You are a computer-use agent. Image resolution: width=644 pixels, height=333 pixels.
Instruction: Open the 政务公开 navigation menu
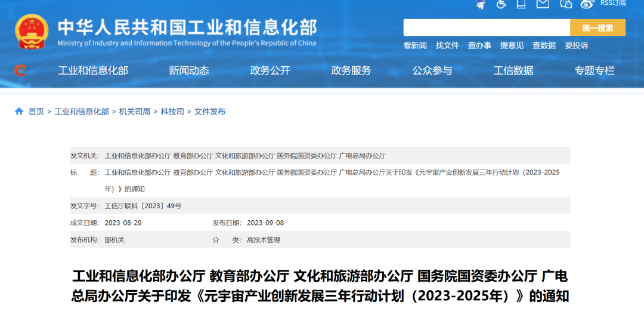[x=270, y=70]
